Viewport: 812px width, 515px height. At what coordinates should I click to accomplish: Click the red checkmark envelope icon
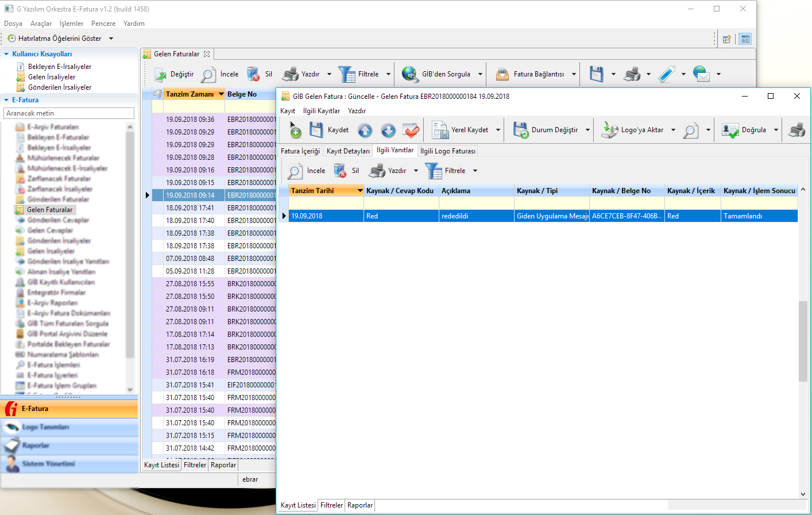tap(411, 130)
